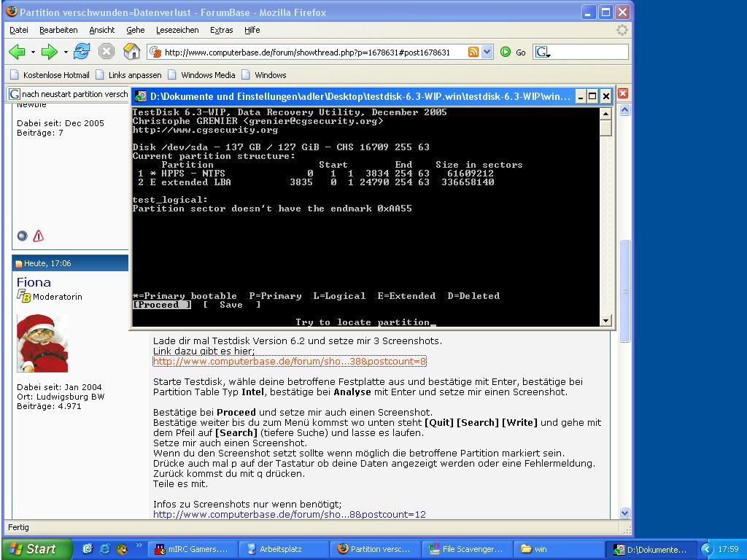Click the Fiona username link
Image resolution: width=747 pixels, height=560 pixels.
click(34, 282)
